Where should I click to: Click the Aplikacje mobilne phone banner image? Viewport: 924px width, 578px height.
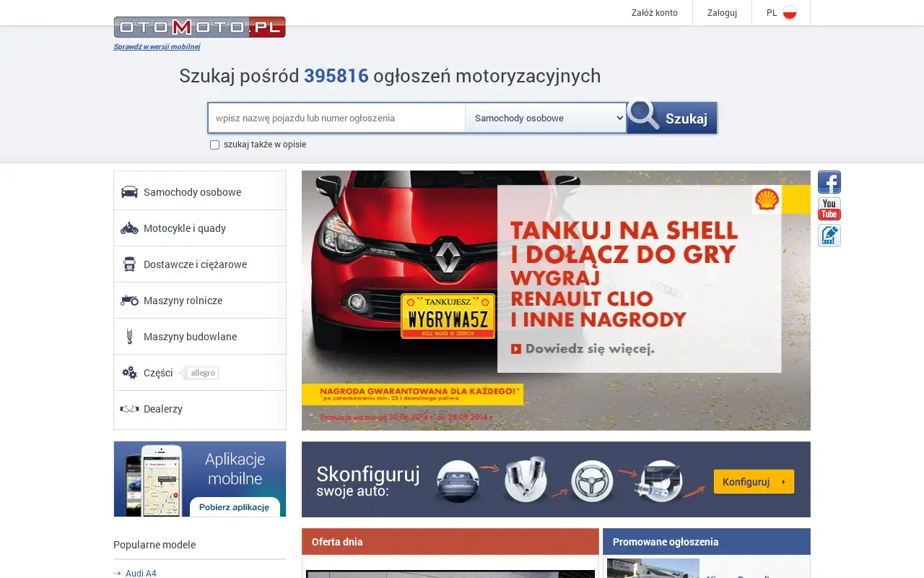200,479
